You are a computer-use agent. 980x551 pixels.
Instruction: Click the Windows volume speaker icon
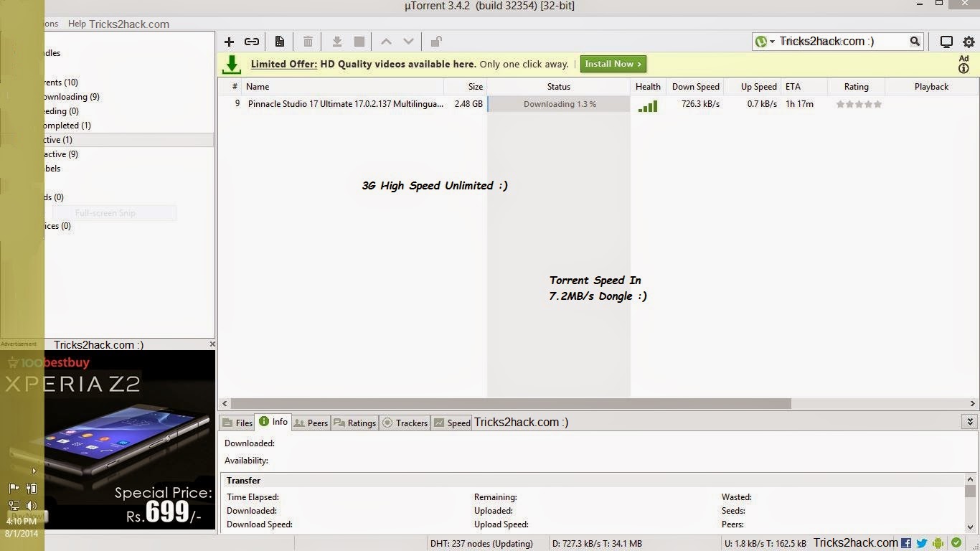click(31, 505)
